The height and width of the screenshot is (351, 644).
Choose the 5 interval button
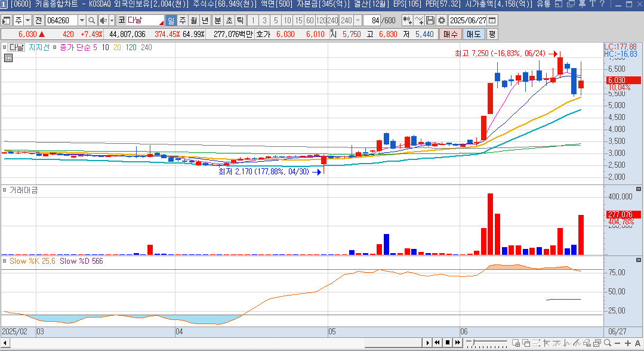[x=276, y=20]
